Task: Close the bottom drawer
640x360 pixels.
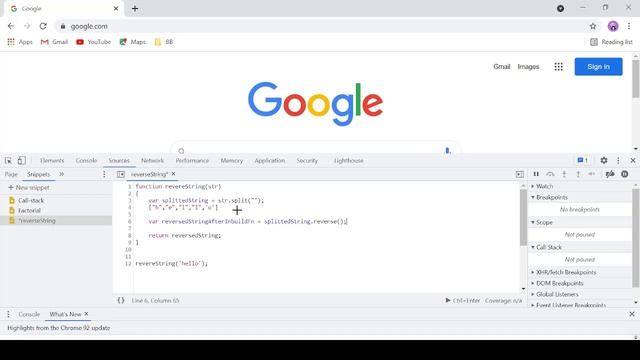Action: pos(632,314)
